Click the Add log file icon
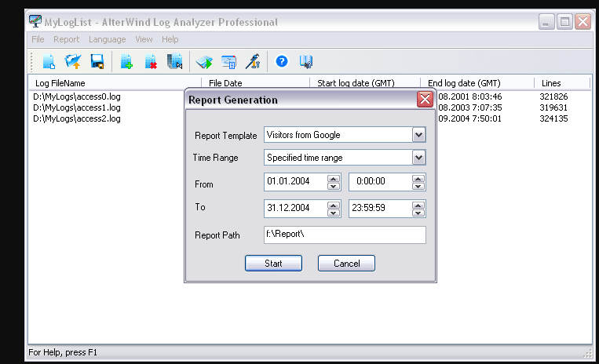The image size is (599, 364). point(126,61)
